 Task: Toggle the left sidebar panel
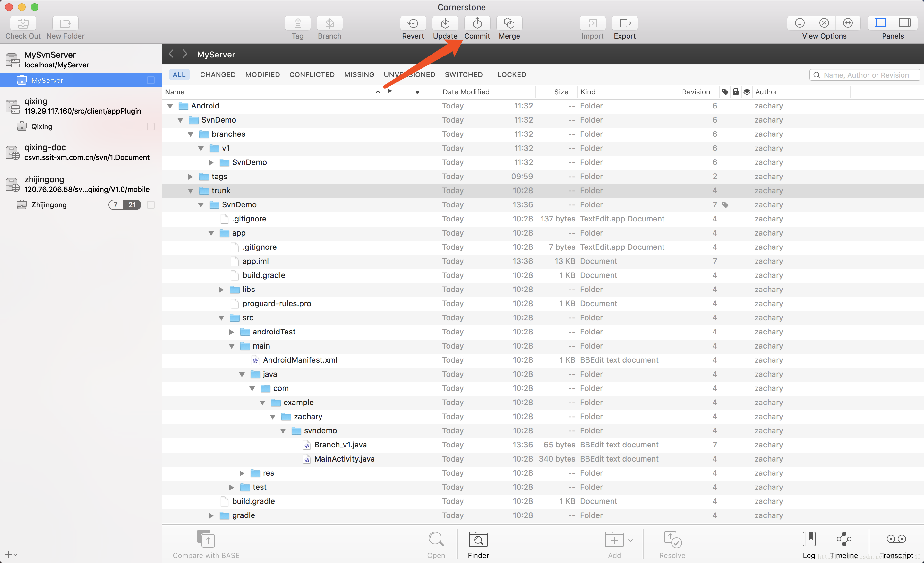tap(880, 23)
